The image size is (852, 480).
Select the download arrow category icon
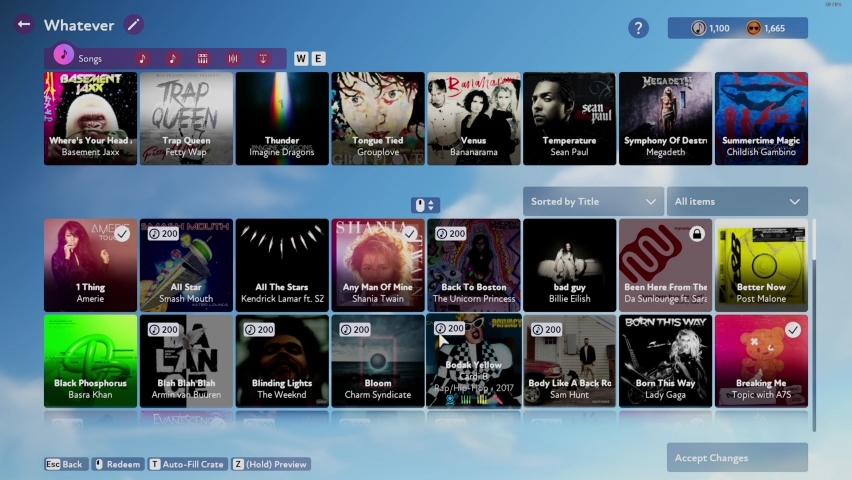(263, 59)
